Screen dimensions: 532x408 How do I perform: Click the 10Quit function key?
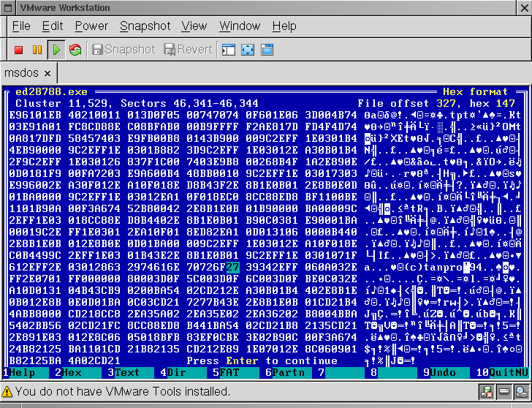pyautogui.click(x=502, y=373)
